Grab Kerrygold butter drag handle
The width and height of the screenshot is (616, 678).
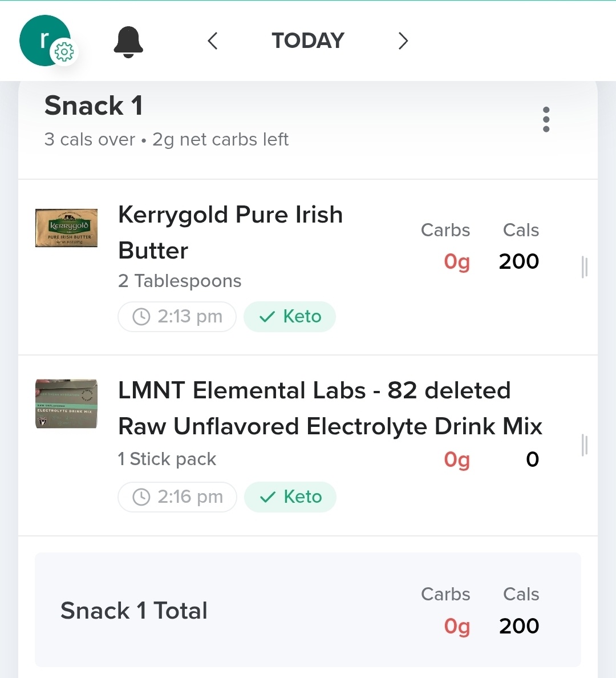tap(584, 267)
